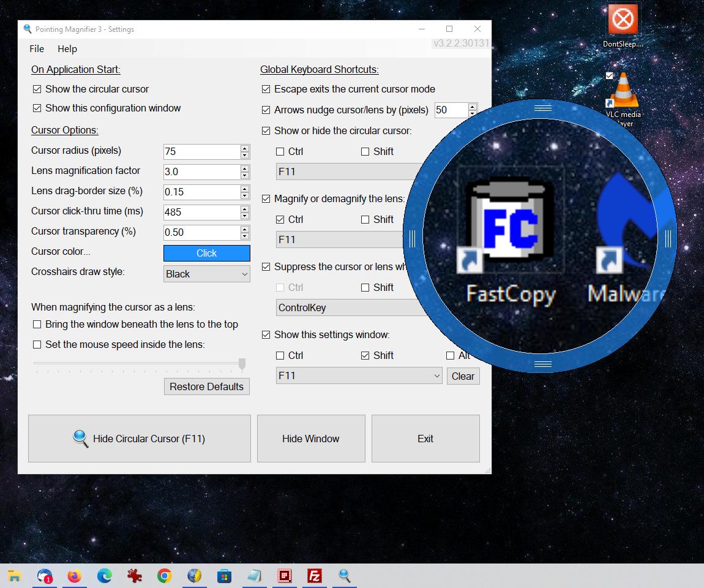This screenshot has height=588, width=704.
Task: Toggle 'Show this configuration window' checkbox
Action: coord(37,108)
